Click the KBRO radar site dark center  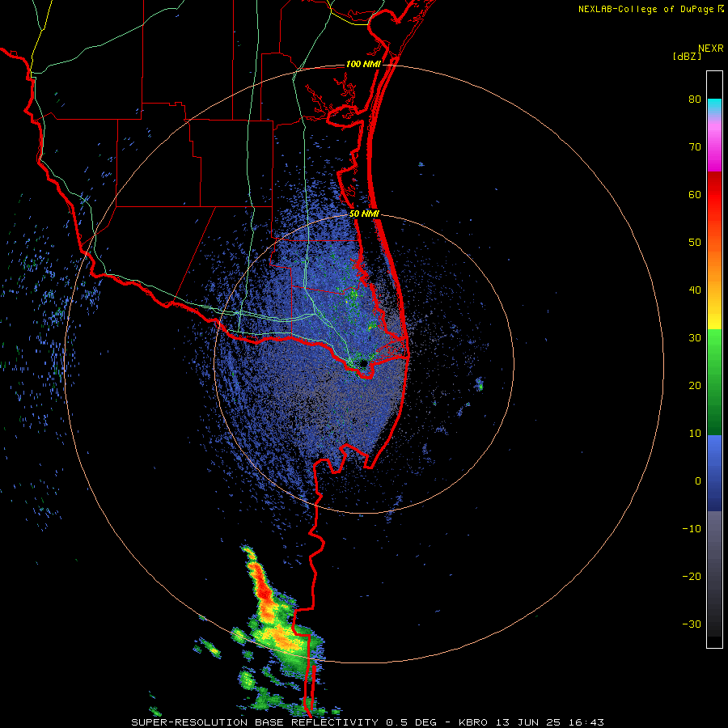[x=363, y=362]
